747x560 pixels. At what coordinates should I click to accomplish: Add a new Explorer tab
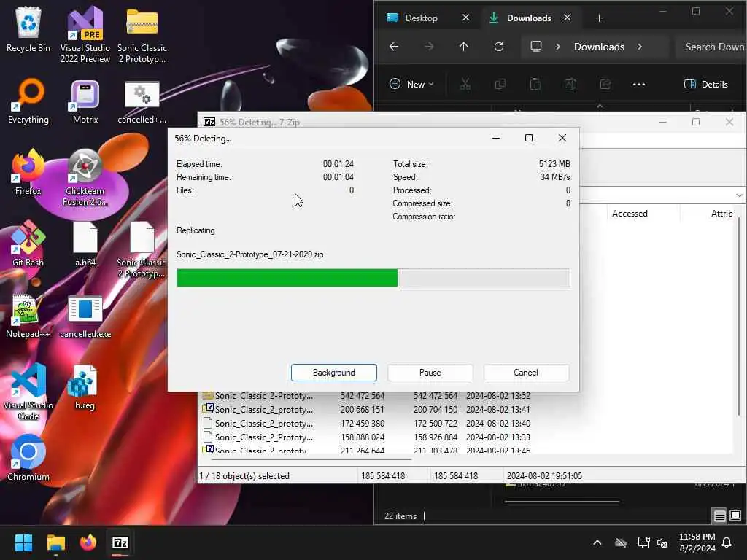click(x=600, y=18)
